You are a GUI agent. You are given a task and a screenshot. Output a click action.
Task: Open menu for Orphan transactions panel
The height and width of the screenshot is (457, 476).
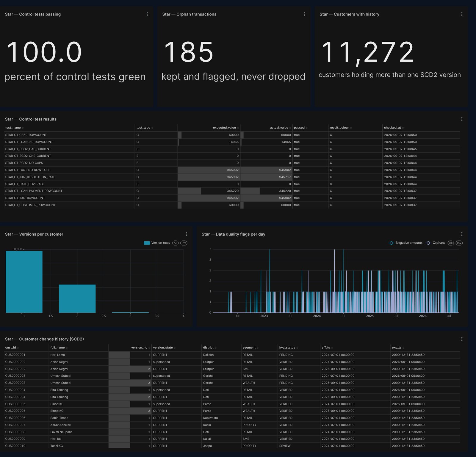304,14
